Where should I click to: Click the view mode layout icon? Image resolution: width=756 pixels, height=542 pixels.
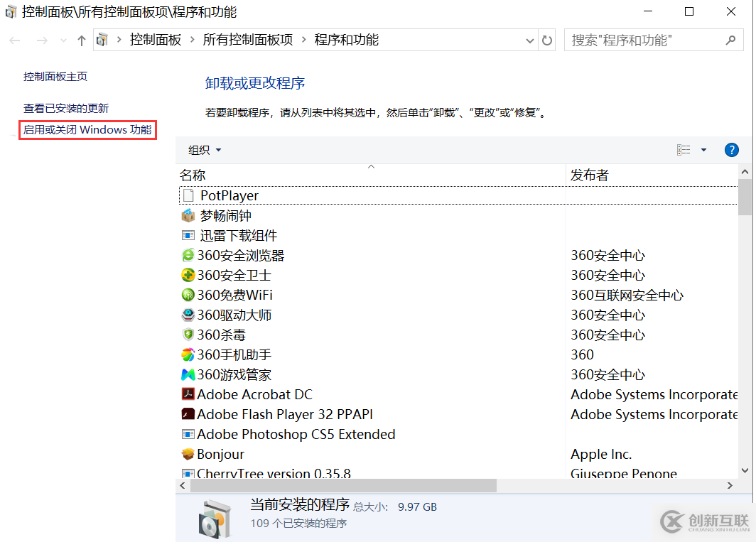tap(684, 150)
